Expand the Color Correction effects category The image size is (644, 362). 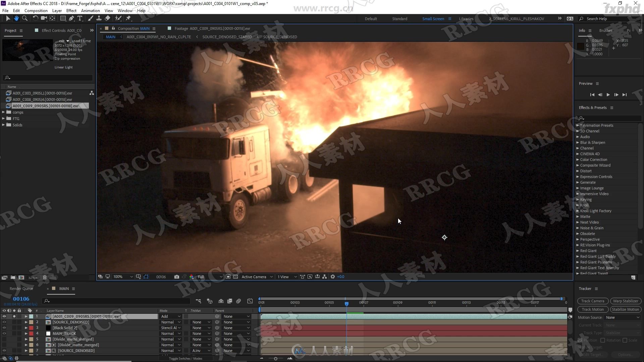(x=578, y=160)
